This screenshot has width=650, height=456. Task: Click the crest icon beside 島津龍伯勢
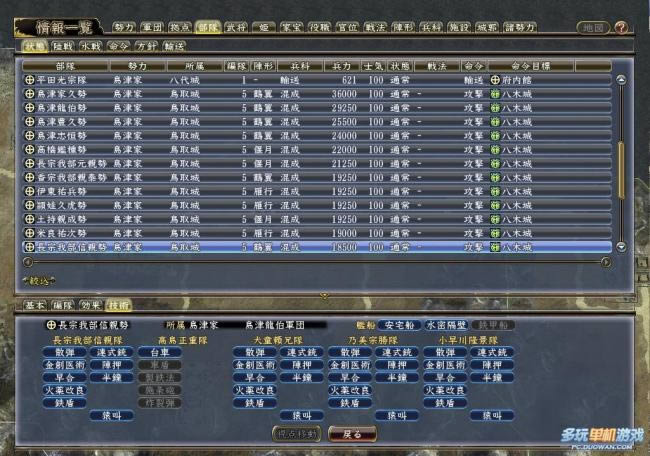click(29, 108)
